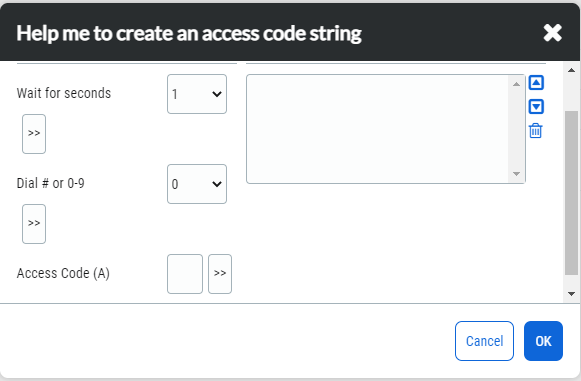
Task: Click the Access Code (A) label
Action: coord(63,274)
